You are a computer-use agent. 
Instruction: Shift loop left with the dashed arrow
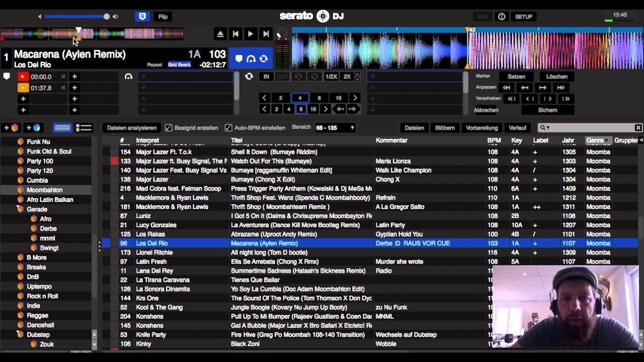click(x=340, y=109)
